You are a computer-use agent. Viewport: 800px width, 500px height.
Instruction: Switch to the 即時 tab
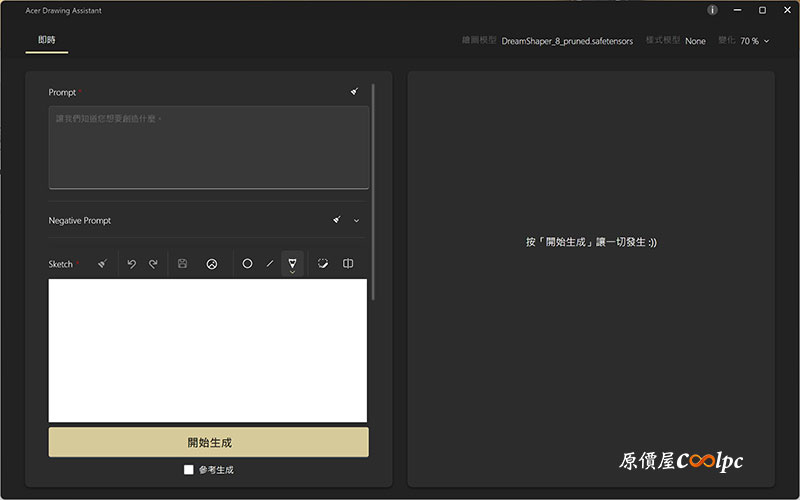(46, 41)
